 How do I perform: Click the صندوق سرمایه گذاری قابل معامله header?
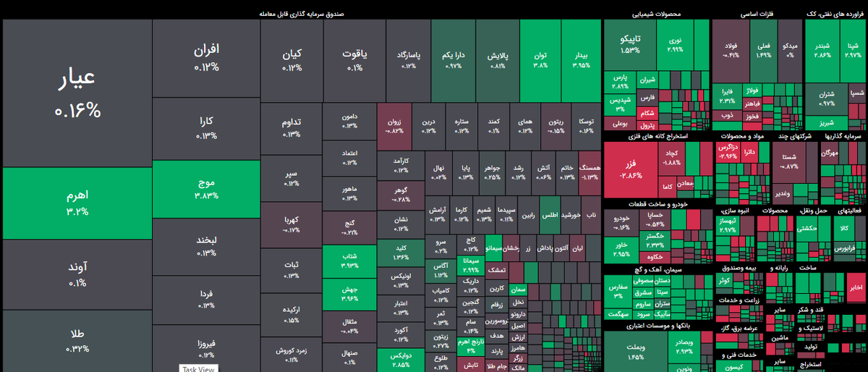[302, 14]
